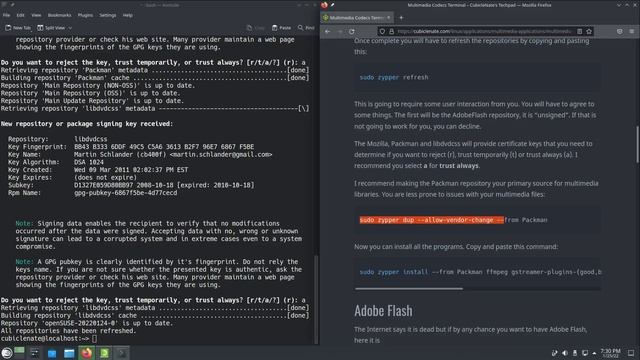Screen dimensions: 640x360
Task: Open Dolphin file manager from taskbar
Action: pos(69,353)
